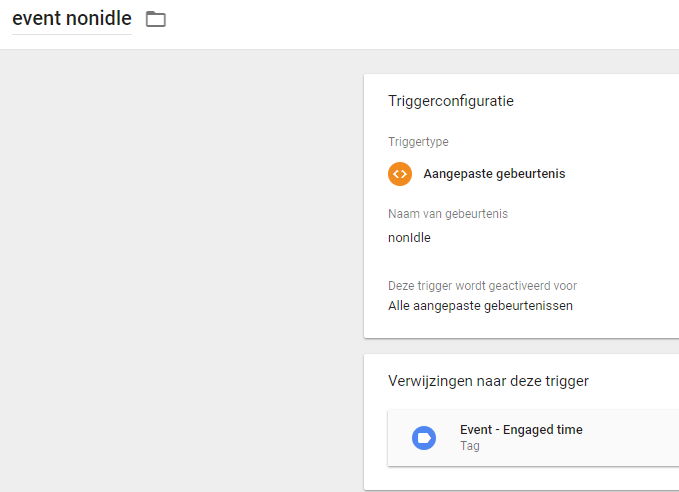
Task: Click the blue tag icon
Action: [x=424, y=438]
